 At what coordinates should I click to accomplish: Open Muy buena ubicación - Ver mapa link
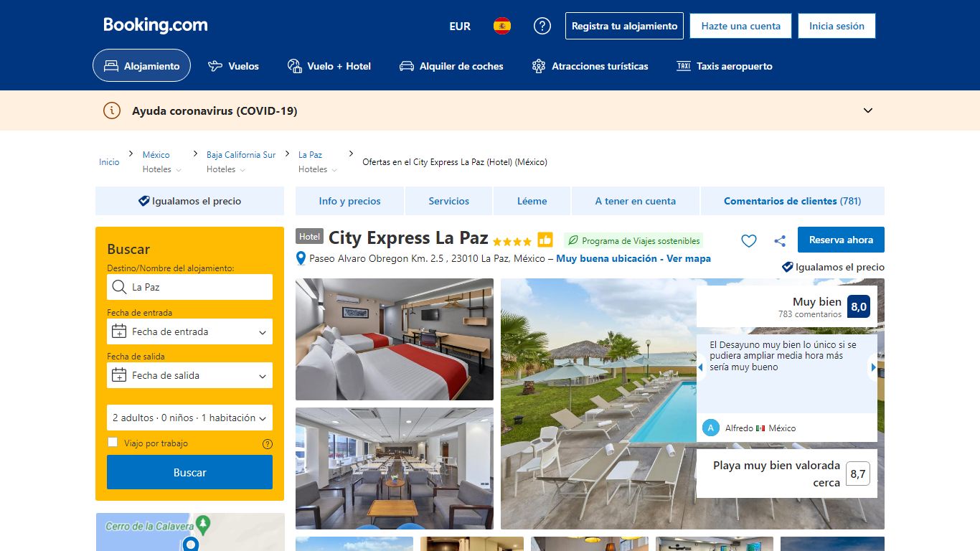[633, 258]
